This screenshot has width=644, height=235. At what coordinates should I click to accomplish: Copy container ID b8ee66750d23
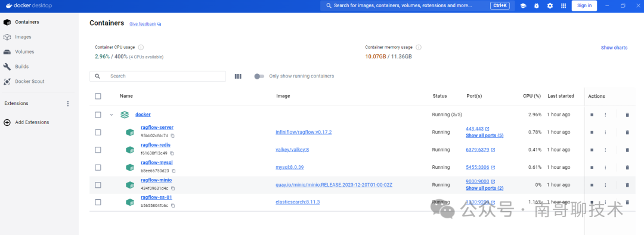point(174,171)
